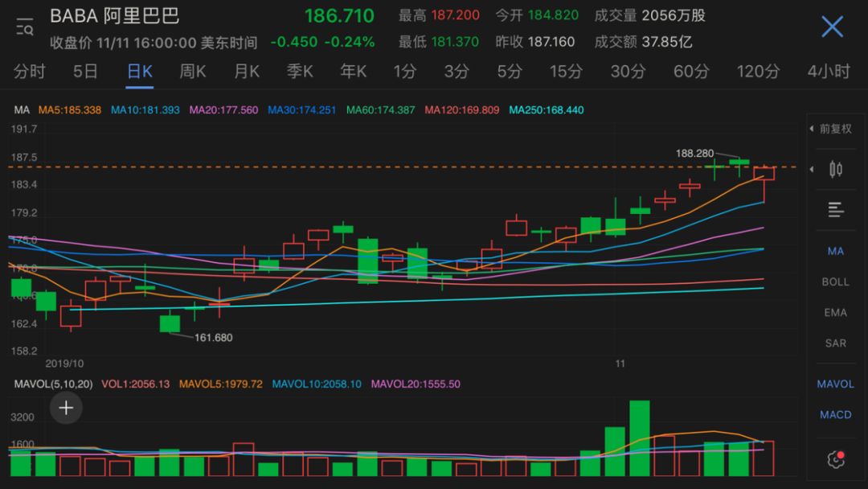Open the list lines icon in right sidebar

point(835,209)
